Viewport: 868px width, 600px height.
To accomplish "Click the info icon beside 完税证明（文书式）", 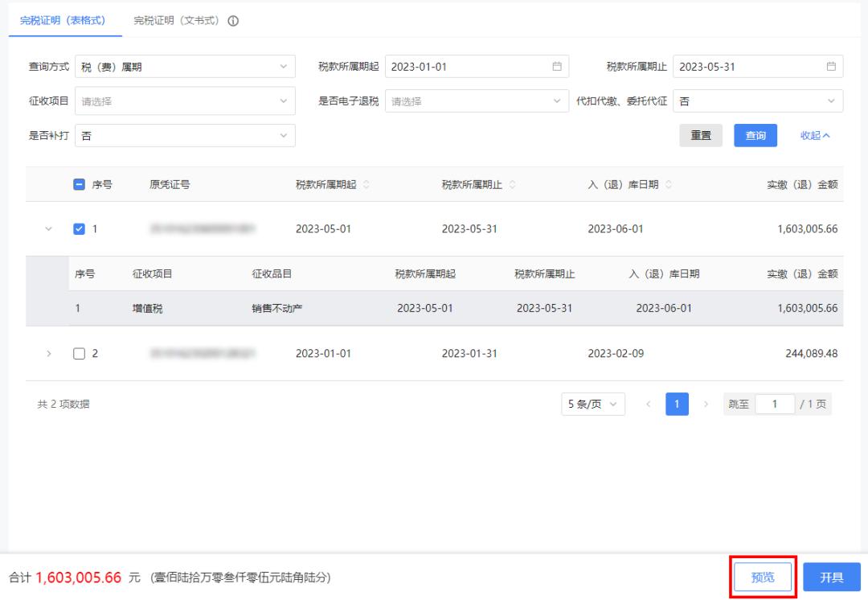I will 234,21.
